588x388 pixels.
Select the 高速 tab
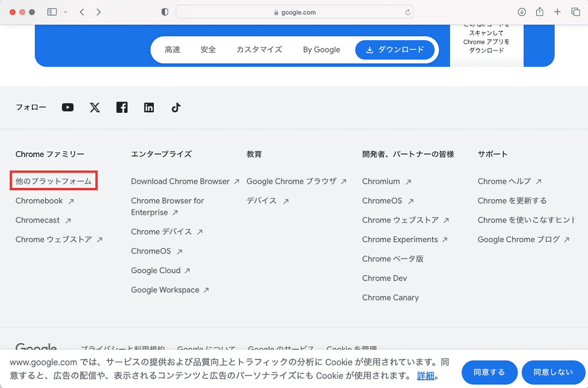point(172,50)
